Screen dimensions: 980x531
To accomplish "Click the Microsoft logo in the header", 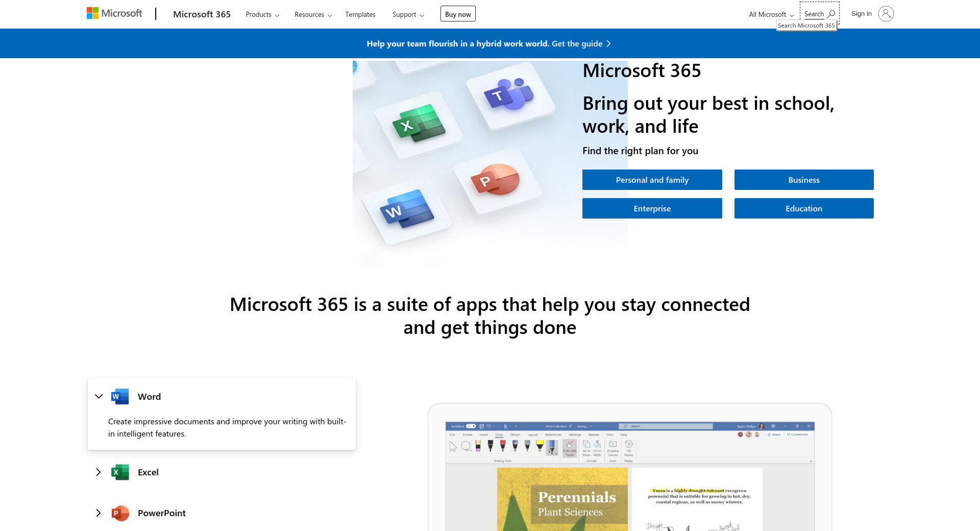I will coord(114,13).
